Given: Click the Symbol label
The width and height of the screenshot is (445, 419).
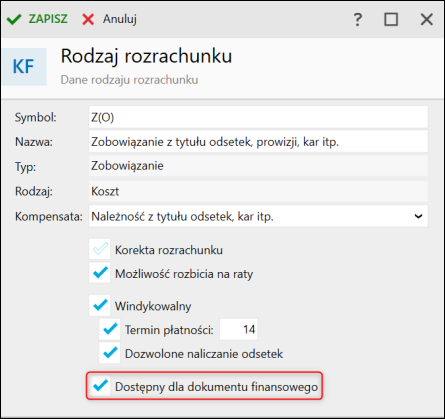Looking at the screenshot, I should point(36,117).
